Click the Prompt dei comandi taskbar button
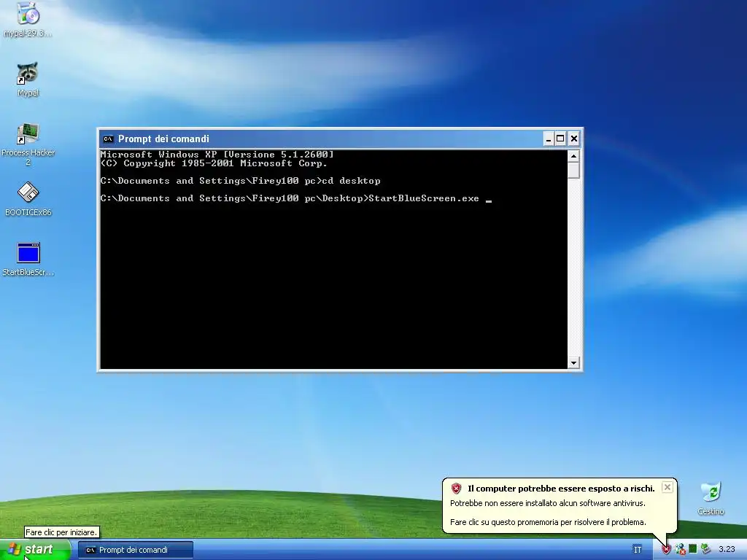This screenshot has height=560, width=747. [136, 550]
